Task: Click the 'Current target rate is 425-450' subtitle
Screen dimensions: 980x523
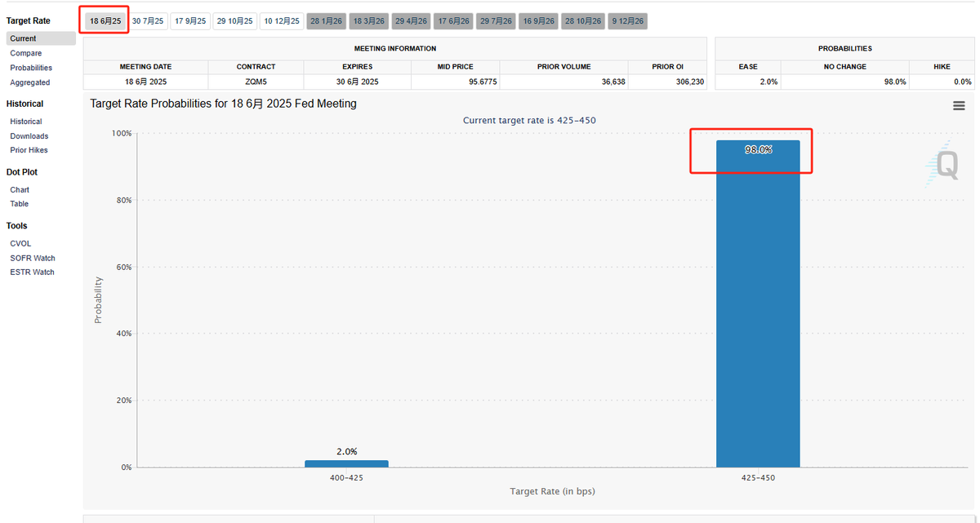Action: click(x=529, y=121)
